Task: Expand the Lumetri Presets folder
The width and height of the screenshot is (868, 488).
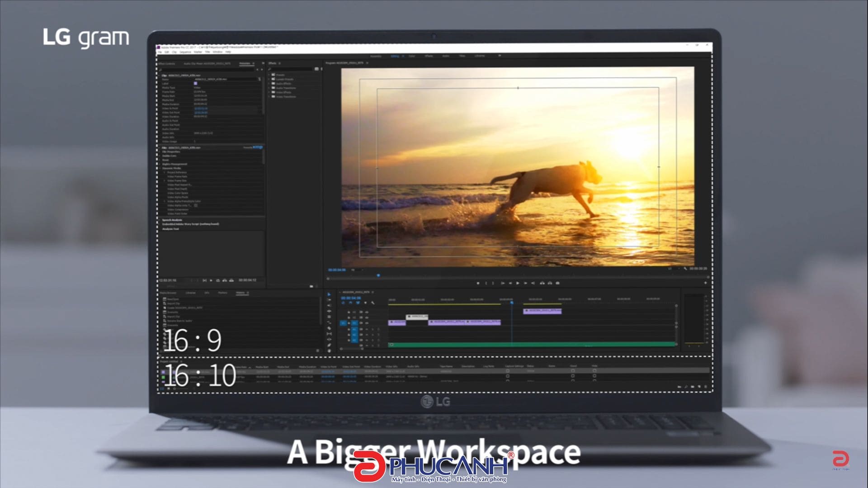Action: (269, 79)
